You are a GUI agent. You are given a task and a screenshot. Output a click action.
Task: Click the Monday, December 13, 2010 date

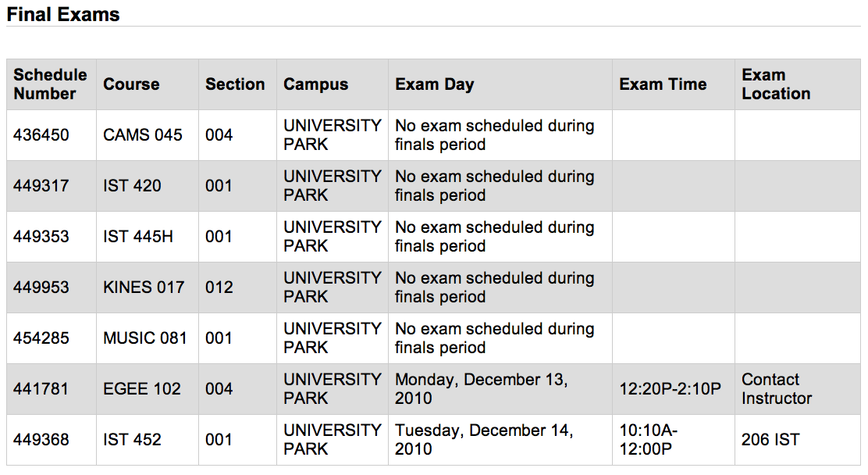pyautogui.click(x=482, y=388)
